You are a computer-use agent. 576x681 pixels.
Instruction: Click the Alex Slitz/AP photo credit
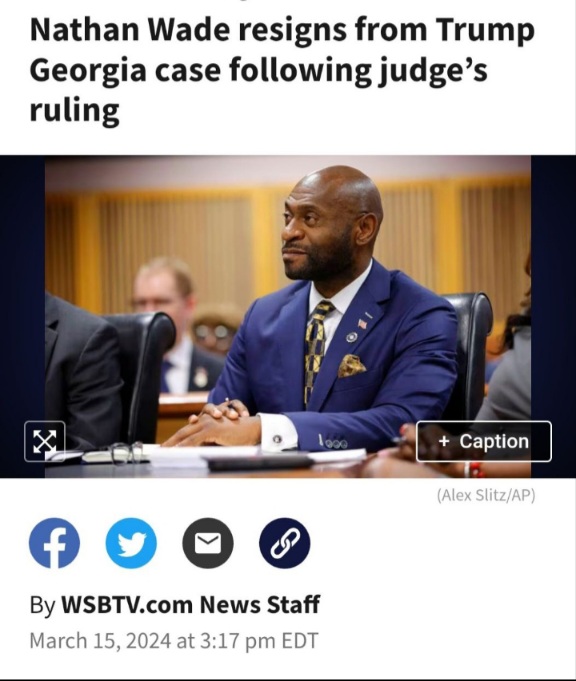[x=486, y=495]
